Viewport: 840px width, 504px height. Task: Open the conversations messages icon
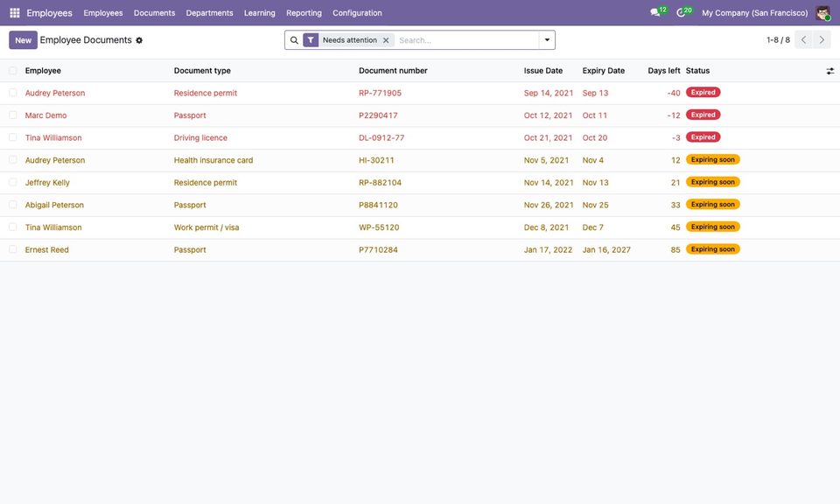pyautogui.click(x=655, y=12)
